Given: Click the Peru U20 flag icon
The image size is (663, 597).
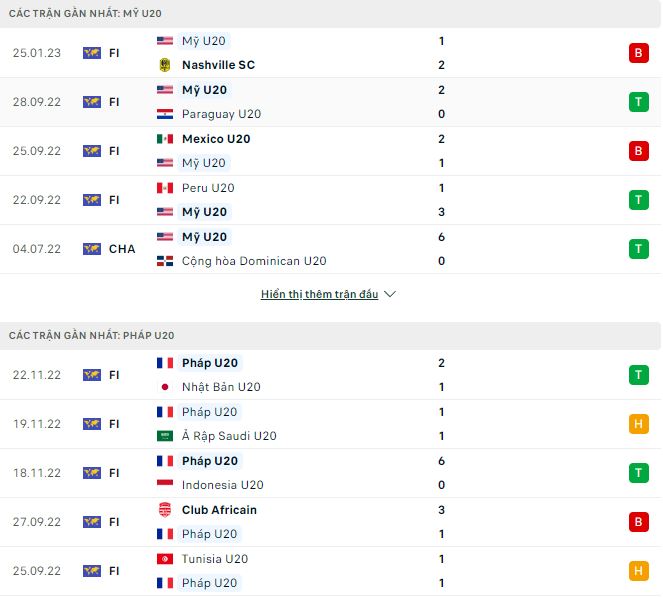Looking at the screenshot, I should (x=165, y=188).
